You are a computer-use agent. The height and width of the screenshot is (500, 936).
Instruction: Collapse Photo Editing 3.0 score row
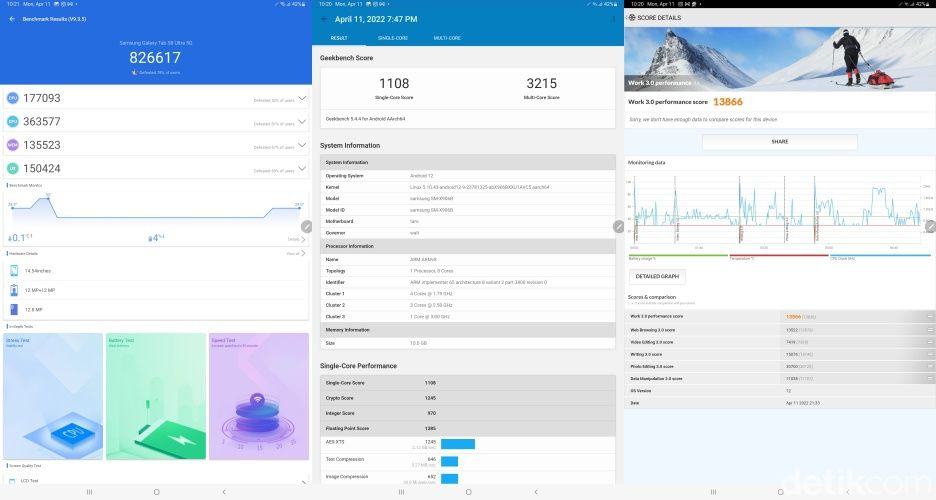pos(929,366)
